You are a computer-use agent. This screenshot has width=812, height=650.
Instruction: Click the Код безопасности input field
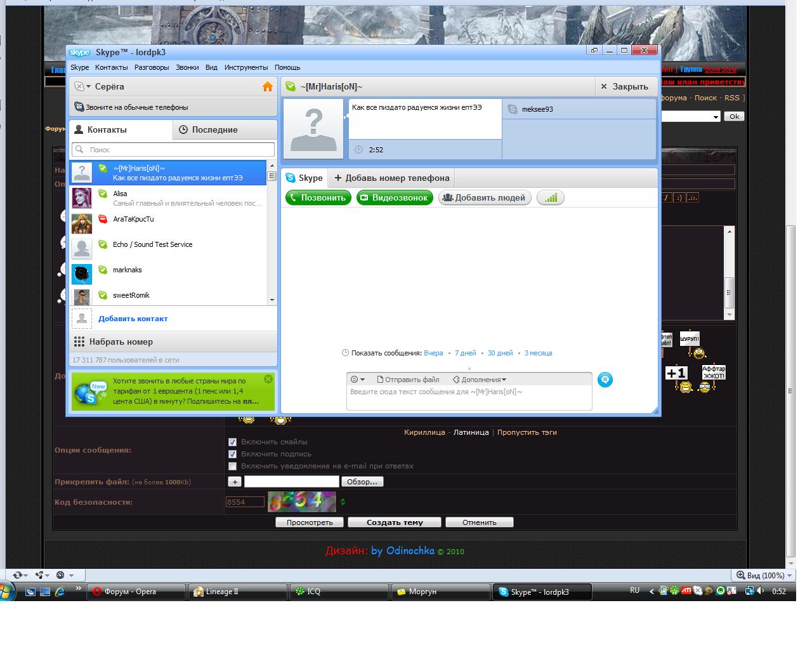click(x=245, y=501)
